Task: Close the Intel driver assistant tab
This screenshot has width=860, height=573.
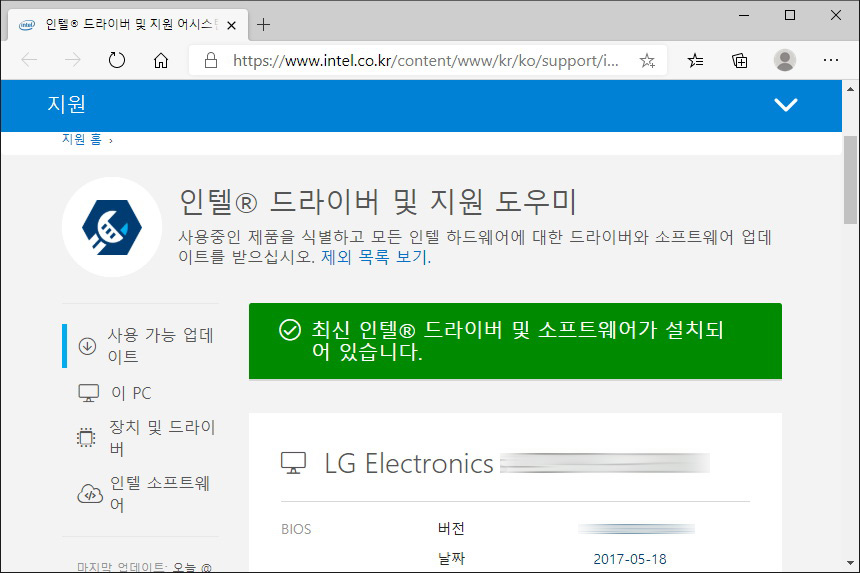Action: pos(231,25)
